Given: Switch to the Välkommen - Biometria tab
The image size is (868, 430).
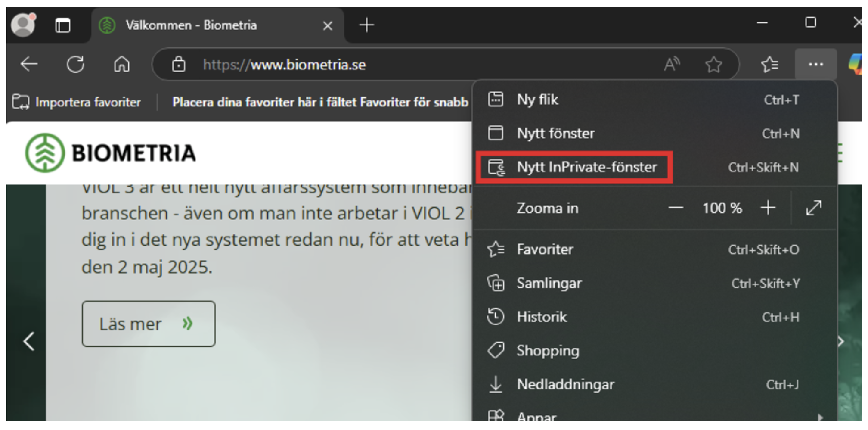Looking at the screenshot, I should (217, 25).
